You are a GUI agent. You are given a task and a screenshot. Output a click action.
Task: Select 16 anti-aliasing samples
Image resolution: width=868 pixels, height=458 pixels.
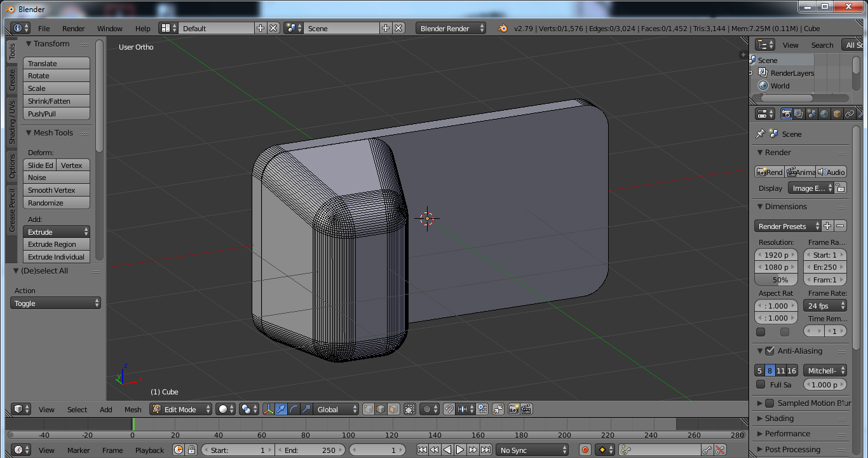792,370
